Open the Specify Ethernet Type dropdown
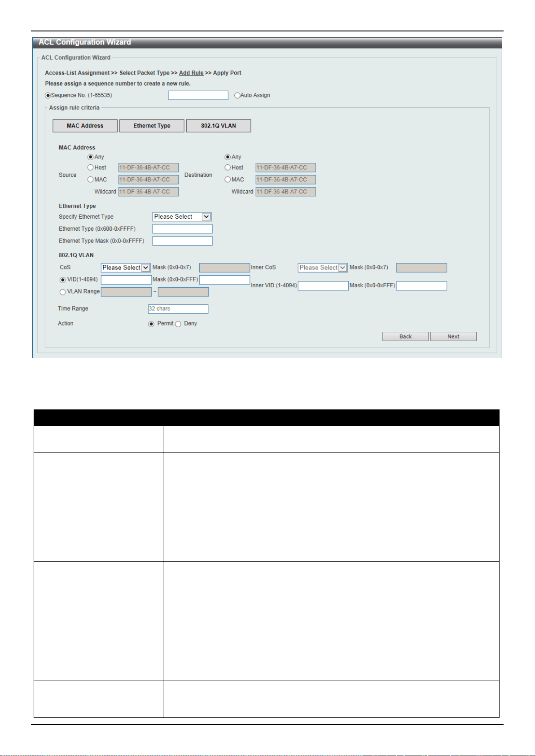The image size is (535, 756). point(182,217)
